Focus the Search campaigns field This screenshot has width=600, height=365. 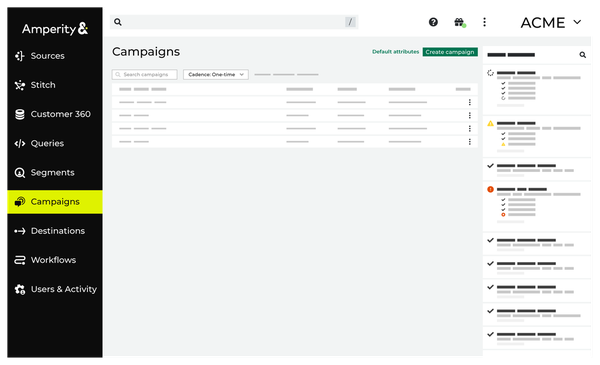[145, 75]
